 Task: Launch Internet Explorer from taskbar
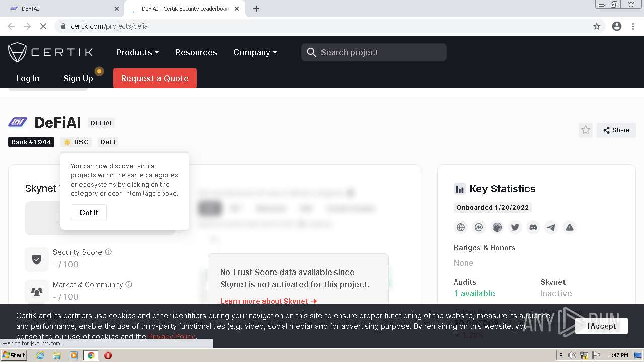pos(40,355)
